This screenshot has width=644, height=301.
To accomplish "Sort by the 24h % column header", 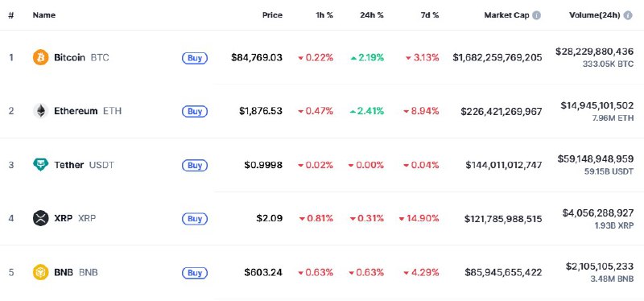I will (x=372, y=15).
